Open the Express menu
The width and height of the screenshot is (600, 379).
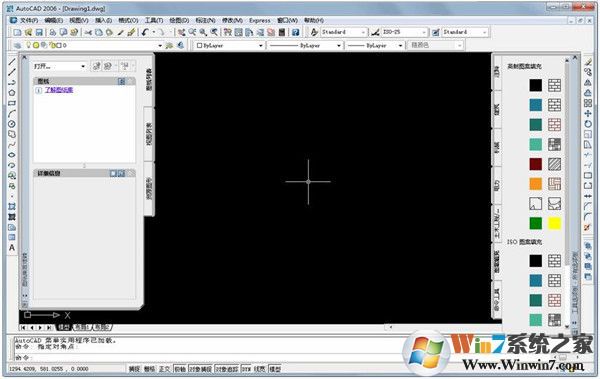(260, 20)
